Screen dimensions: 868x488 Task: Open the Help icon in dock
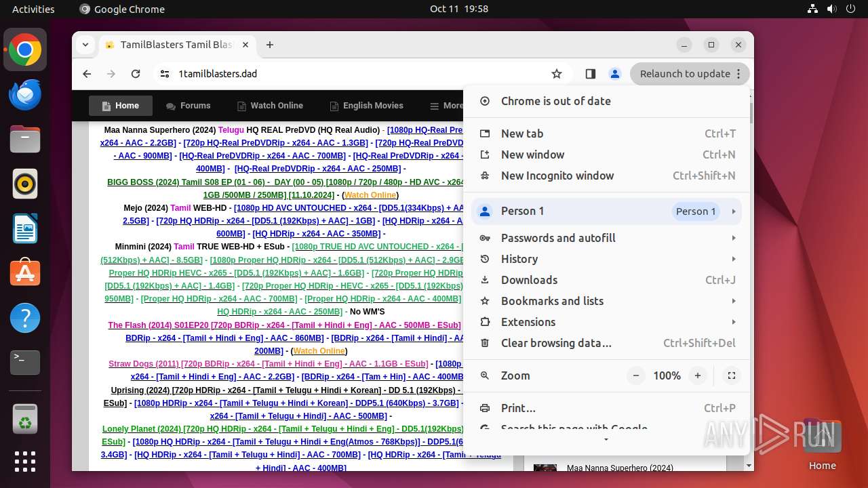click(25, 318)
